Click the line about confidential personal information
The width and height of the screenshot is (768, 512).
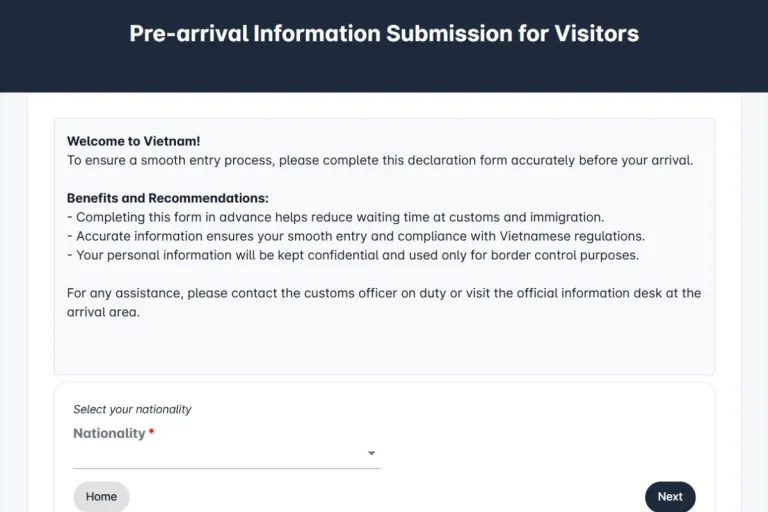click(352, 255)
